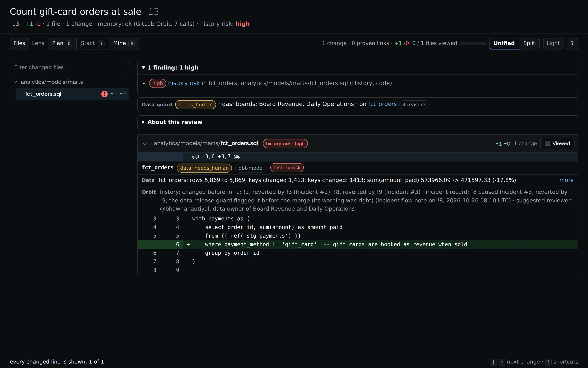
Task: Open the Plan tab
Action: (62, 44)
